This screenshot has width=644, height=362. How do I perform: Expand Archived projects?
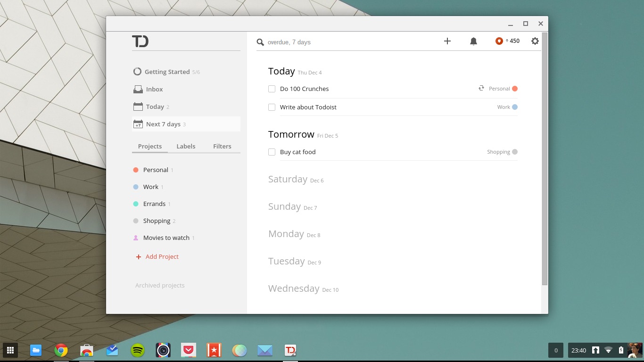pyautogui.click(x=160, y=285)
